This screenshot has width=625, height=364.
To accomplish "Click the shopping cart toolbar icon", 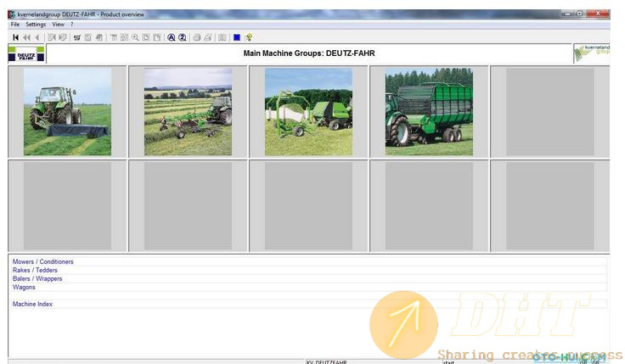I will tap(77, 37).
